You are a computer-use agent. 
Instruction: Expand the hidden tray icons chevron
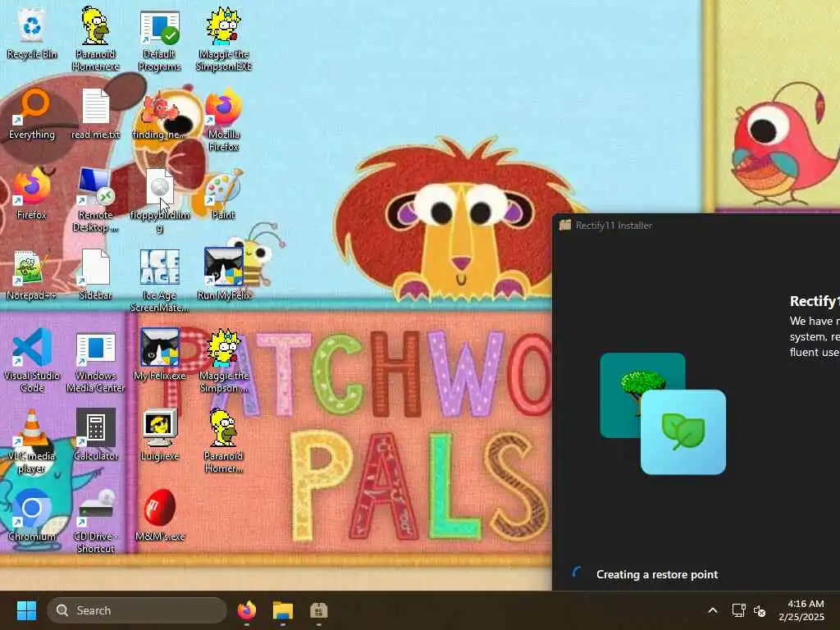(713, 610)
